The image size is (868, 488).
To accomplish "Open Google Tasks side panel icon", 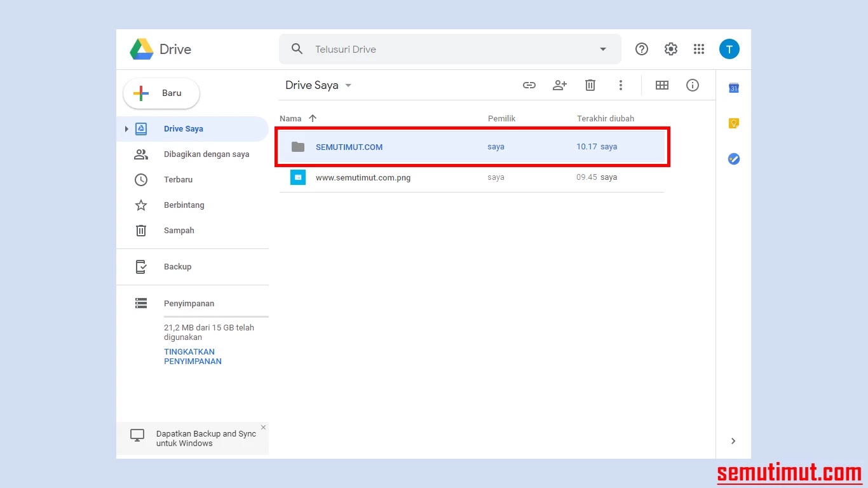I will 733,159.
